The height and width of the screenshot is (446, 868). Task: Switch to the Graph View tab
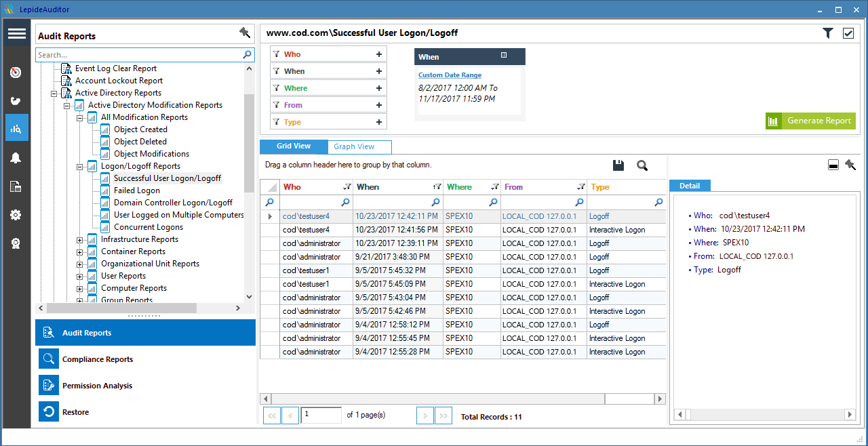click(x=359, y=146)
